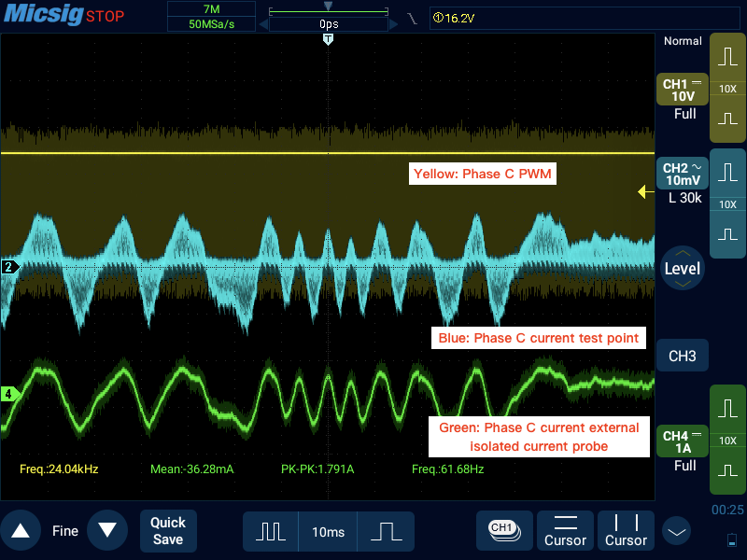Tap the 0ps trigger delay field
This screenshot has width=747, height=560.
[327, 23]
